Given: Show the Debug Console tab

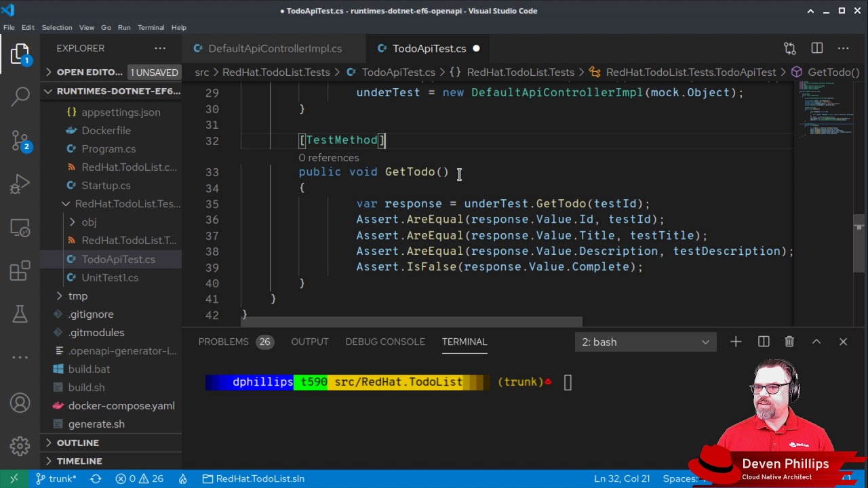Looking at the screenshot, I should coord(385,342).
